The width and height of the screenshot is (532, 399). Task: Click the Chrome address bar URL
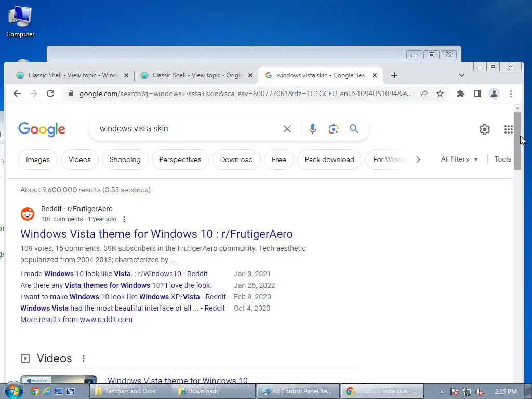pos(245,94)
